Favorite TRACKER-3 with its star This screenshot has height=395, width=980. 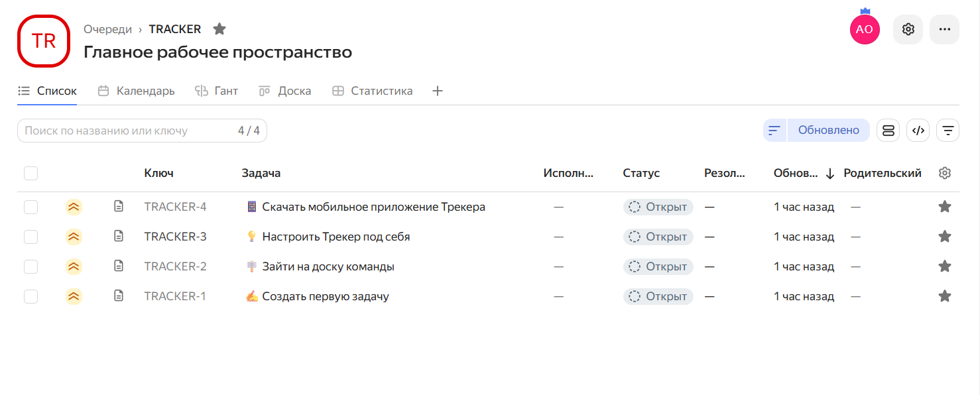(945, 237)
